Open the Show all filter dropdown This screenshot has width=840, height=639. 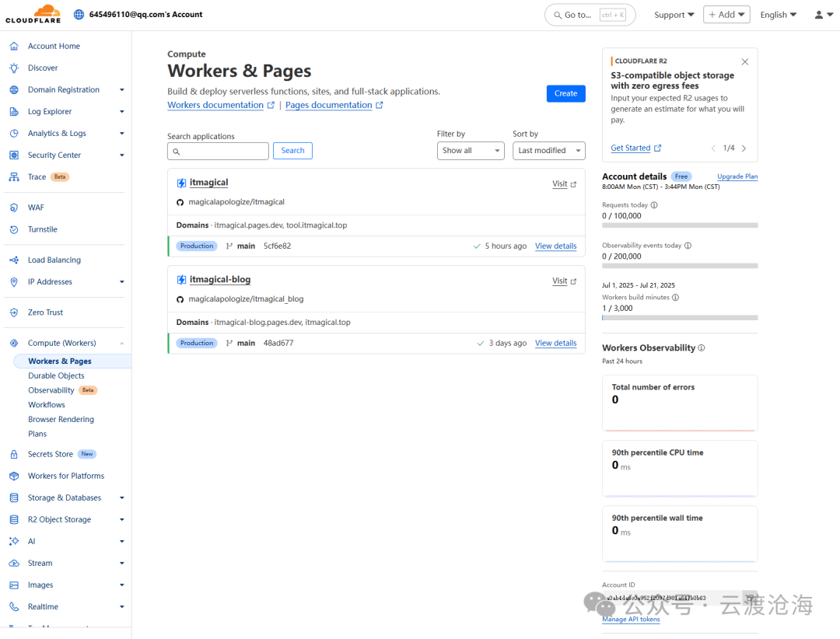(471, 151)
